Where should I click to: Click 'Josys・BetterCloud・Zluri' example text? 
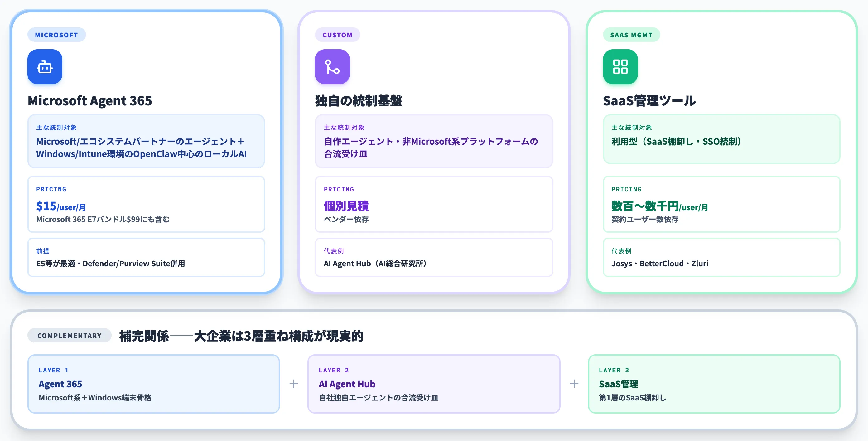[x=660, y=263]
